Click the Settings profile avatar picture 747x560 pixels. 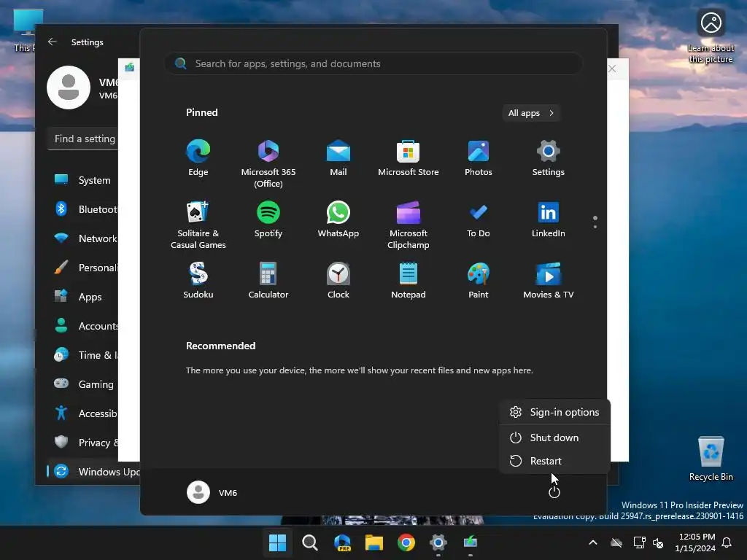(69, 87)
